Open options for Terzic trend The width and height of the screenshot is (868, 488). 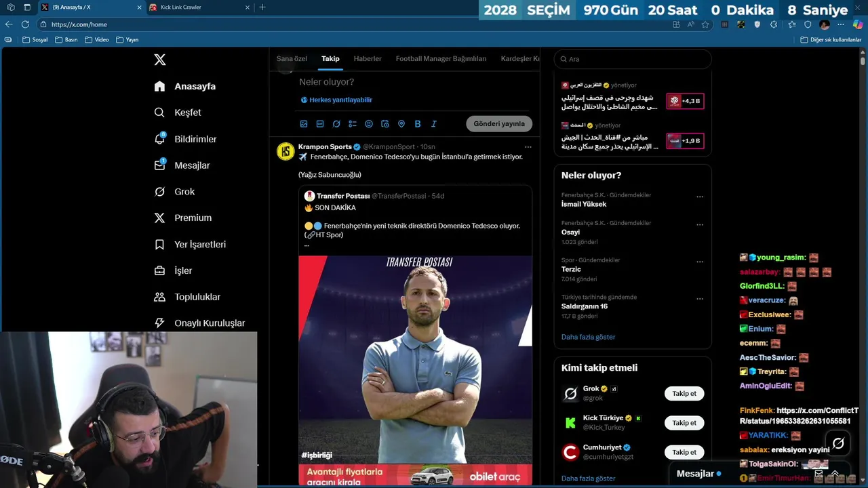pyautogui.click(x=700, y=262)
